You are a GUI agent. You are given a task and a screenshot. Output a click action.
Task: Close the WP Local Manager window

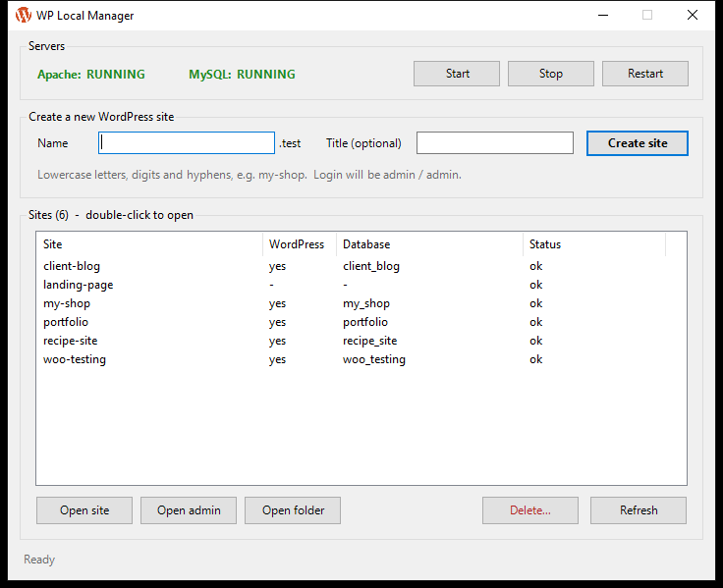693,15
